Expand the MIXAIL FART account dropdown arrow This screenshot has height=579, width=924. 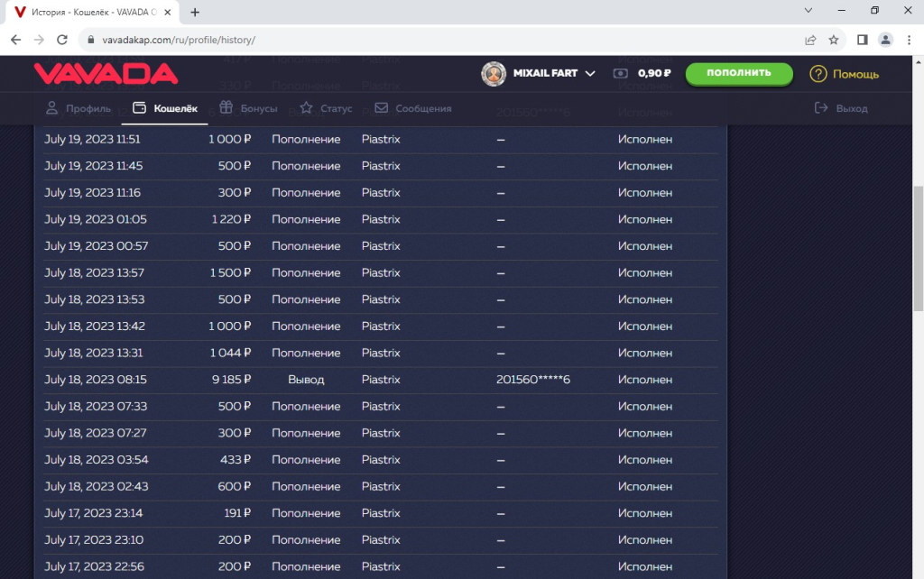tap(590, 74)
